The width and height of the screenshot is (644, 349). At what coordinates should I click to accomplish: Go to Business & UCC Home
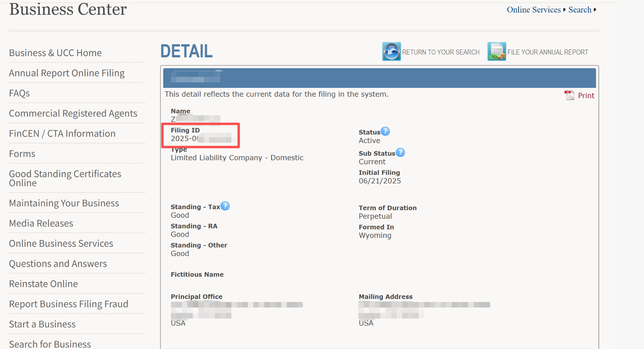pos(55,53)
